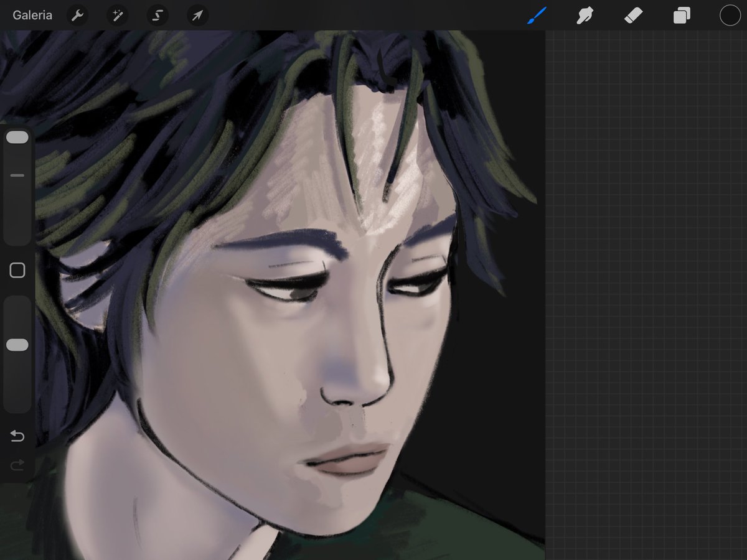747x560 pixels.
Task: Adjust the brush size slider handle
Action: click(17, 138)
